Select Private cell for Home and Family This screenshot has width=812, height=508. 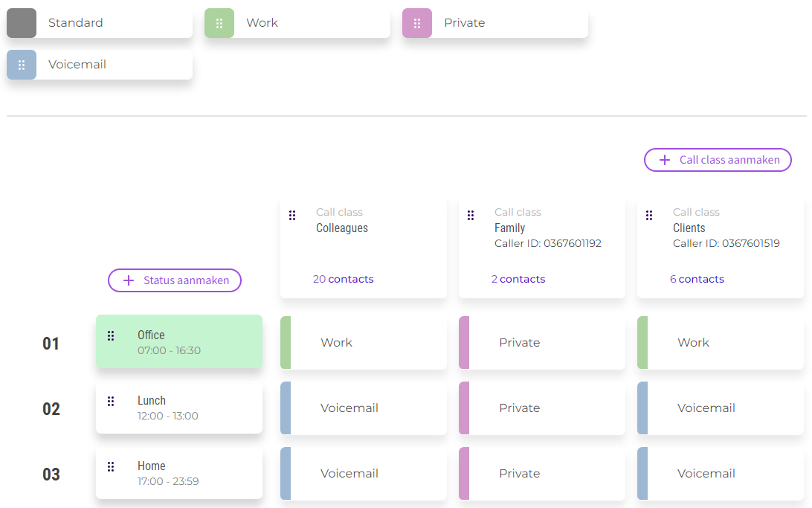(542, 474)
